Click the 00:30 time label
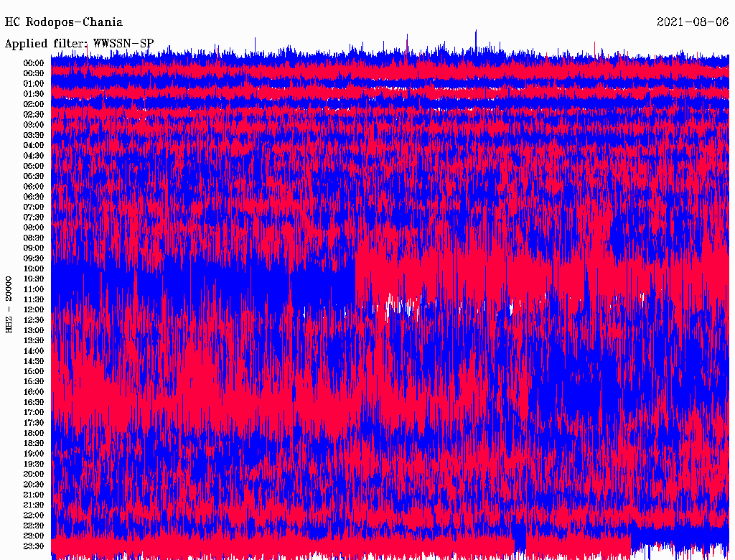Image resolution: width=735 pixels, height=560 pixels. [x=34, y=73]
